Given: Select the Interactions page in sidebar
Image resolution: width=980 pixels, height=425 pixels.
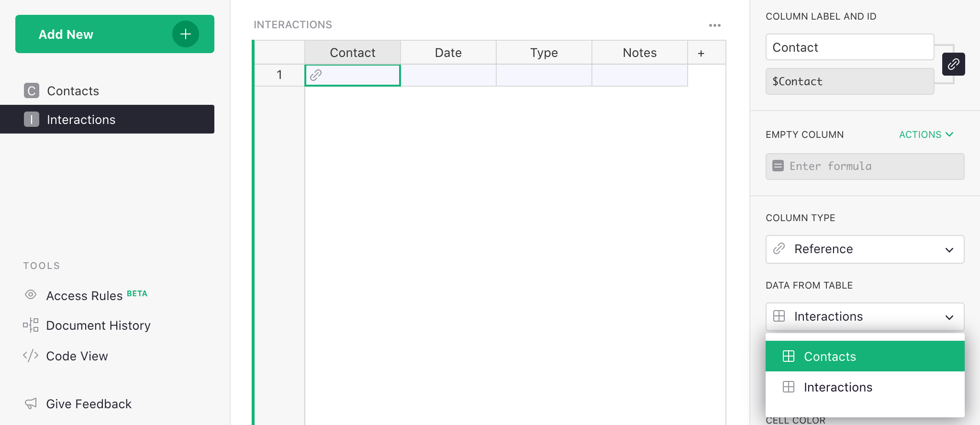Looking at the screenshot, I should coord(81,120).
